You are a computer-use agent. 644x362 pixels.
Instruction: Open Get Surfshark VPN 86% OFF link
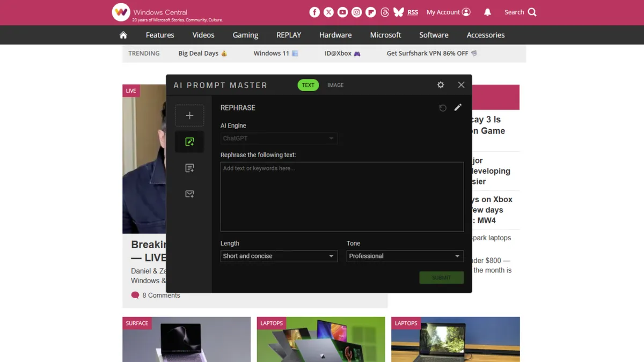(432, 54)
